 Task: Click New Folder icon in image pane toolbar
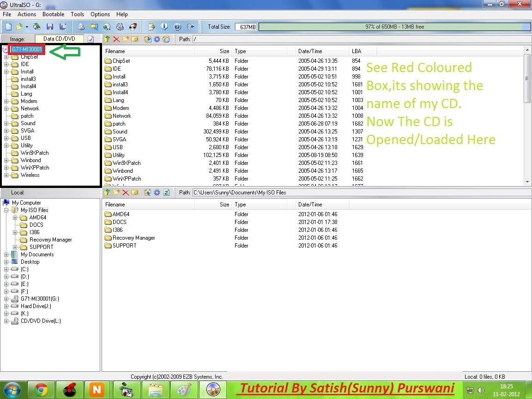126,39
